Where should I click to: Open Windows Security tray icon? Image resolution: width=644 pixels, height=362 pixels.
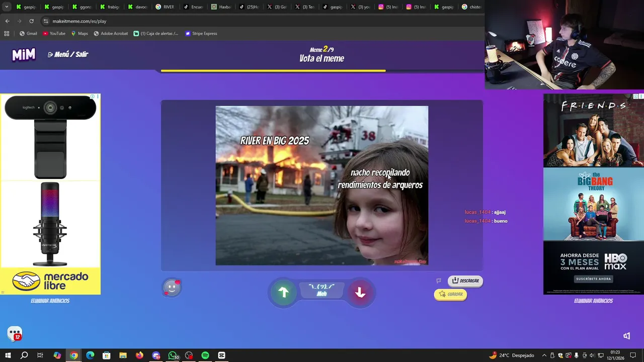560,355
